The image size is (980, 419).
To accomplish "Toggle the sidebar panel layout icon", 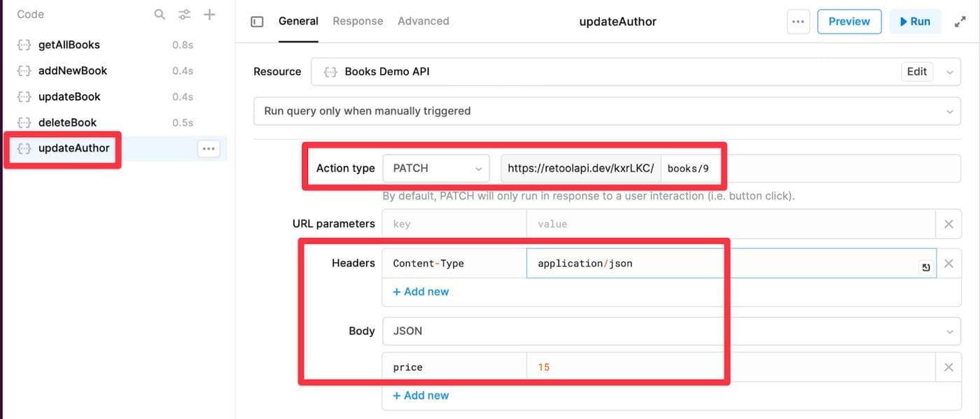I will [257, 22].
